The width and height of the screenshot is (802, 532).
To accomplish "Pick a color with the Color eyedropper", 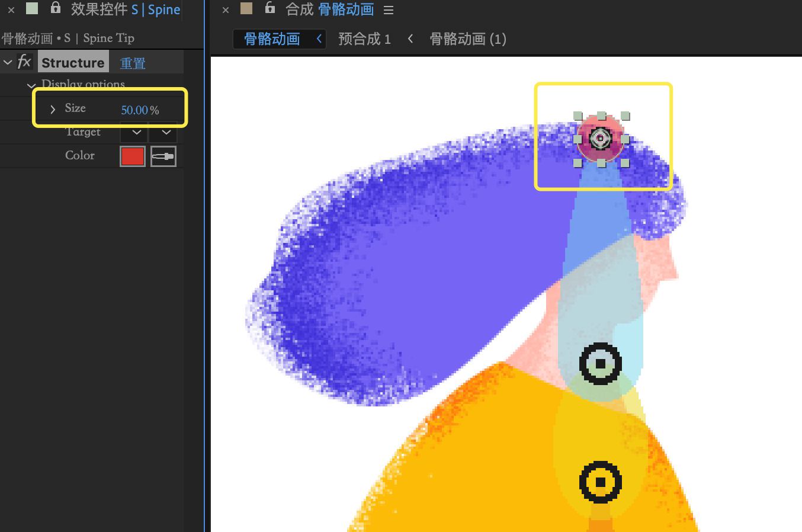I will [163, 156].
